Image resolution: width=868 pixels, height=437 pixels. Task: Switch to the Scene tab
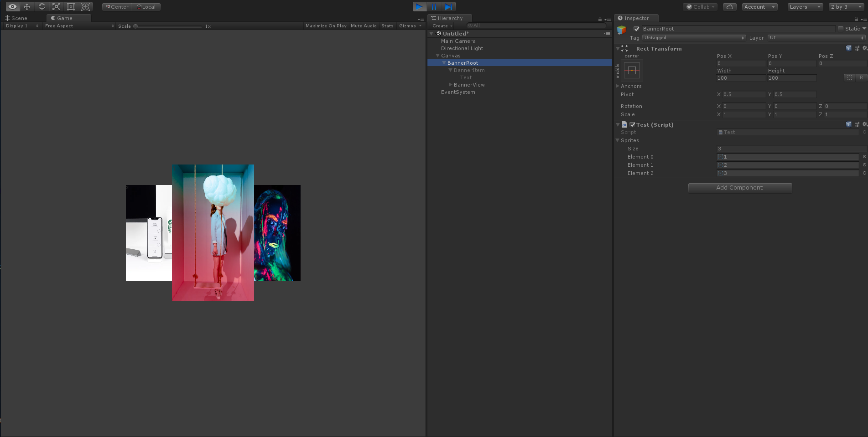tap(16, 18)
